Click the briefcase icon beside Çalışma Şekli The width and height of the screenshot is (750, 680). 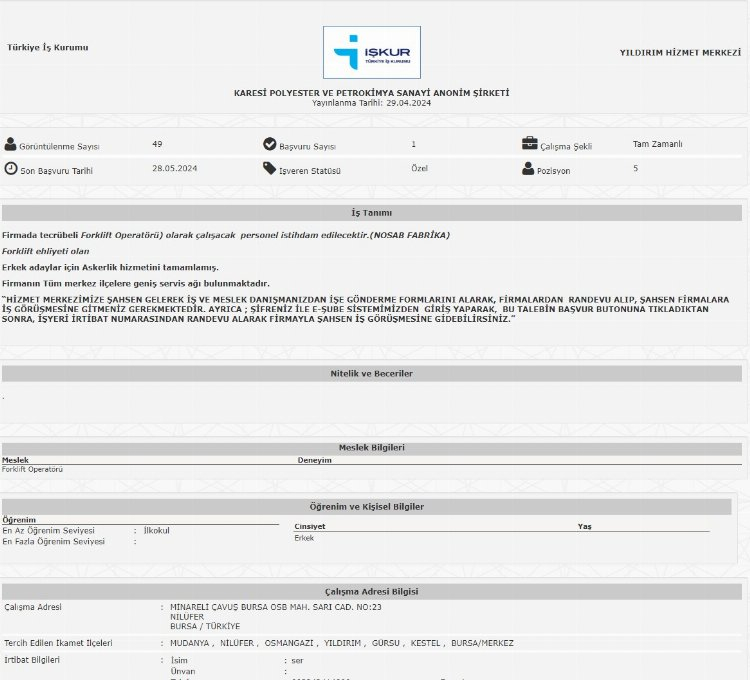tap(530, 144)
